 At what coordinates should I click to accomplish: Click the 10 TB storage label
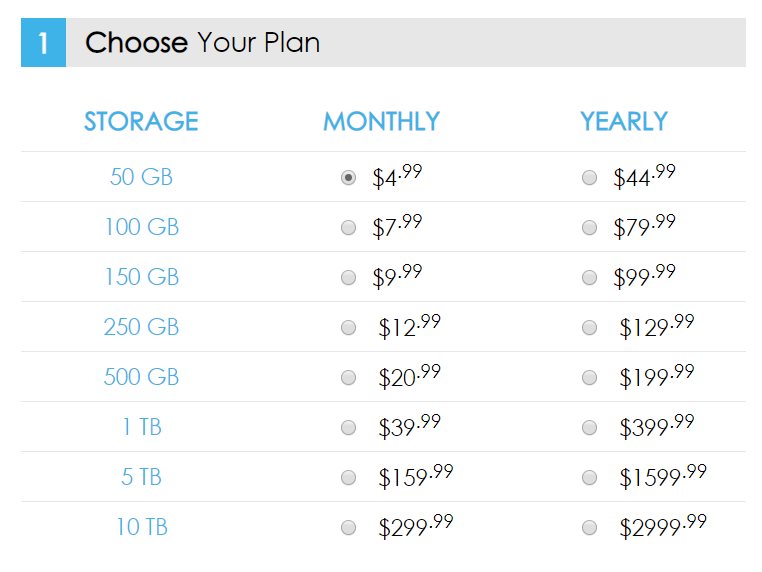pyautogui.click(x=142, y=527)
